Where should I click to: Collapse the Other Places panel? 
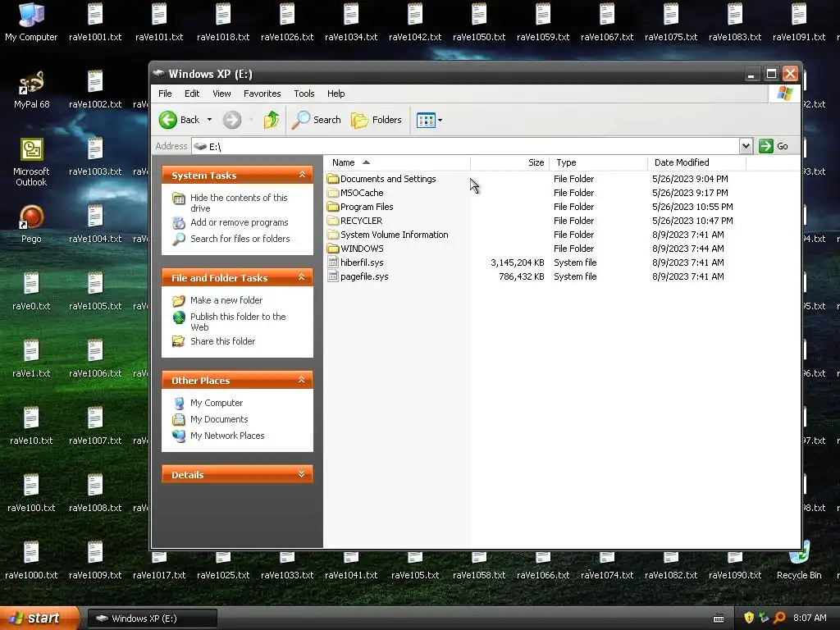[x=302, y=380]
